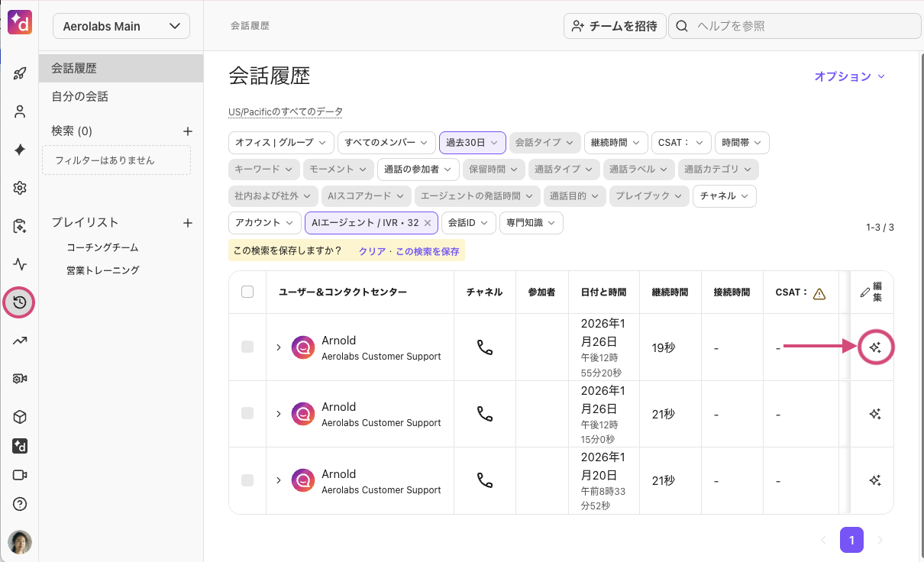
Task: Open the settings gear icon in left sidebar
Action: 20,188
